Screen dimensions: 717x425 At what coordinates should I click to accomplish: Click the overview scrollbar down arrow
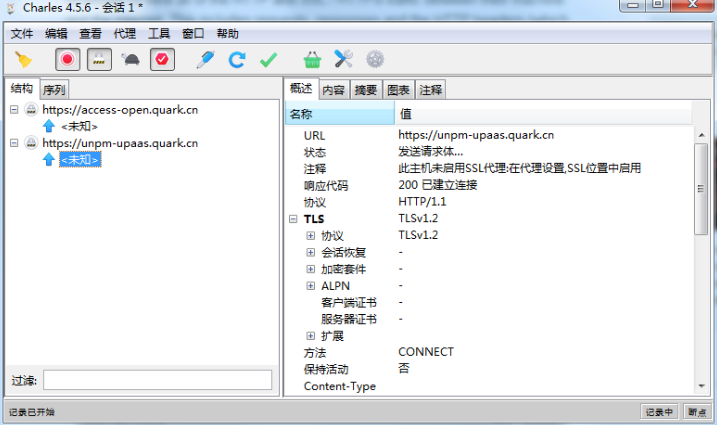coord(701,386)
